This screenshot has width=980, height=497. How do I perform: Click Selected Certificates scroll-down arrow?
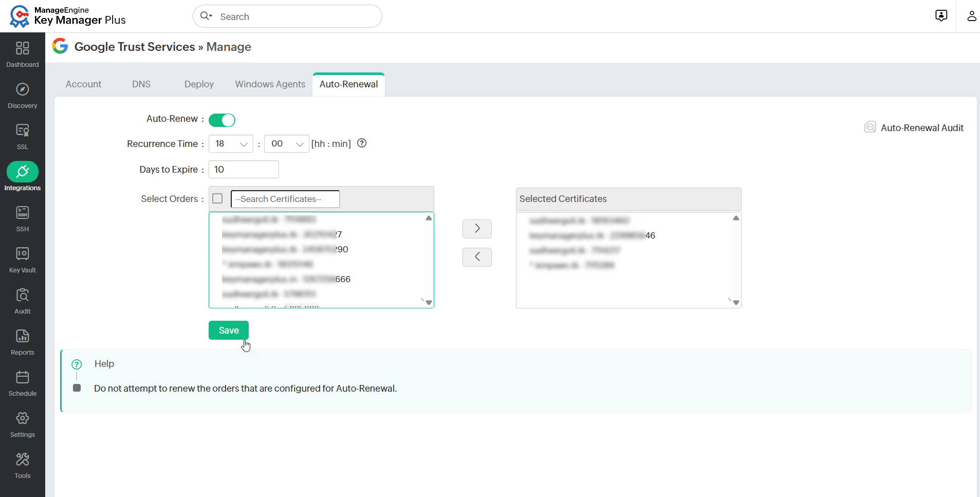pyautogui.click(x=736, y=303)
